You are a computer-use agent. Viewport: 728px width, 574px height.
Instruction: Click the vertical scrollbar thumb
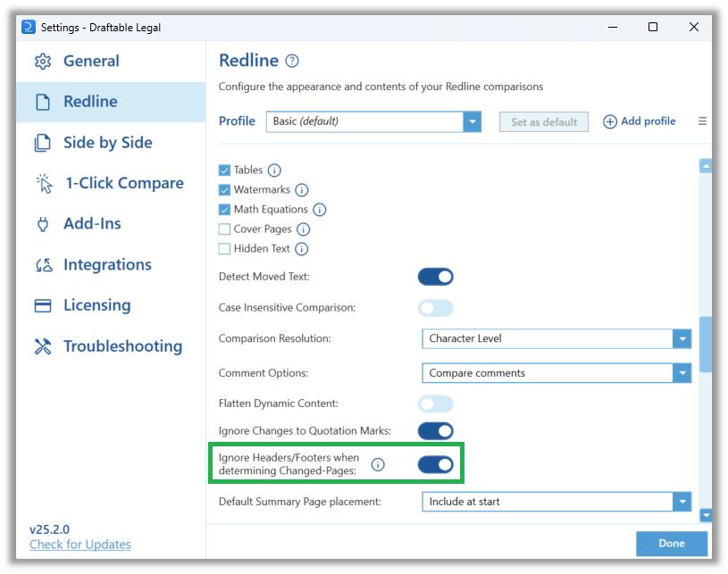tap(706, 345)
